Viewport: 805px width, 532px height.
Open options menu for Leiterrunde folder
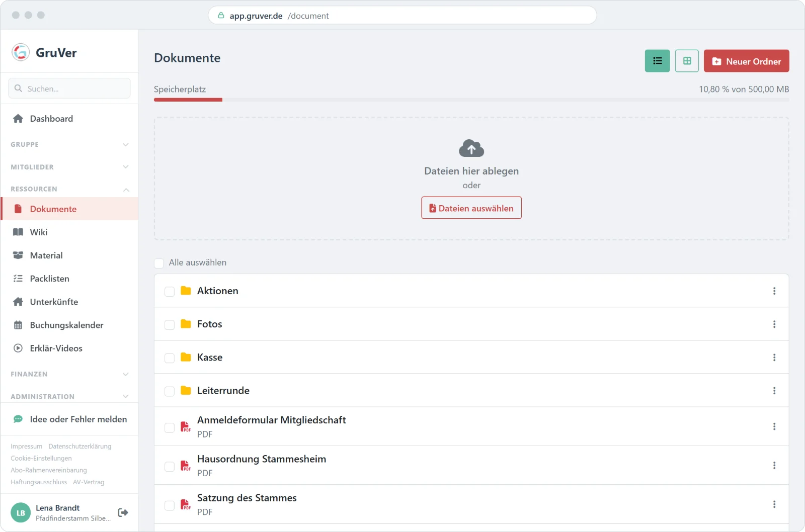click(x=774, y=390)
